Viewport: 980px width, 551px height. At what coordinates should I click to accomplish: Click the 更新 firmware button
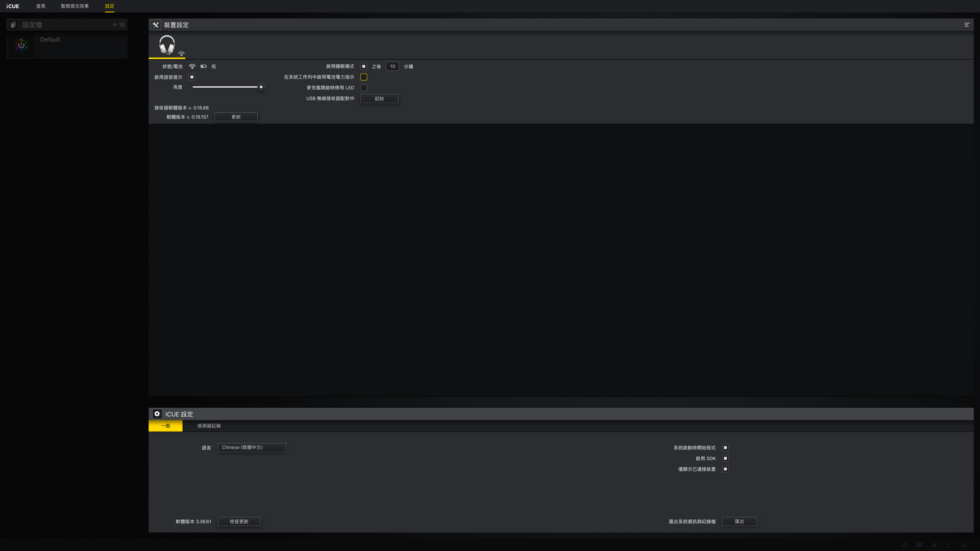tap(236, 117)
